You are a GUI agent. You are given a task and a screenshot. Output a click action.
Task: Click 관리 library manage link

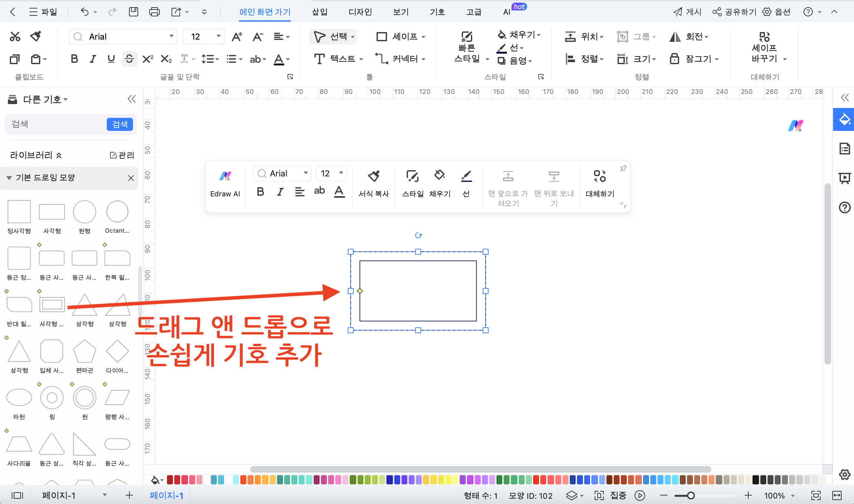[x=122, y=155]
